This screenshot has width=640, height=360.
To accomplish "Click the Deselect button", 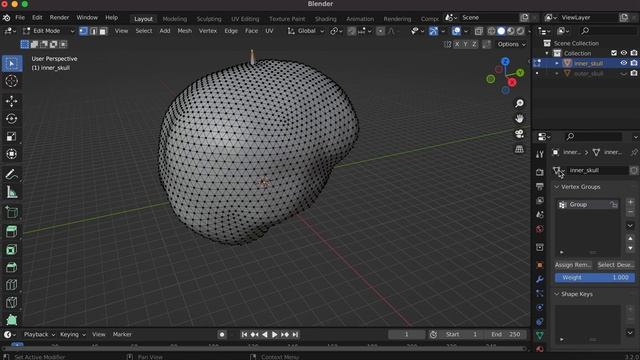I will pyautogui.click(x=625, y=265).
